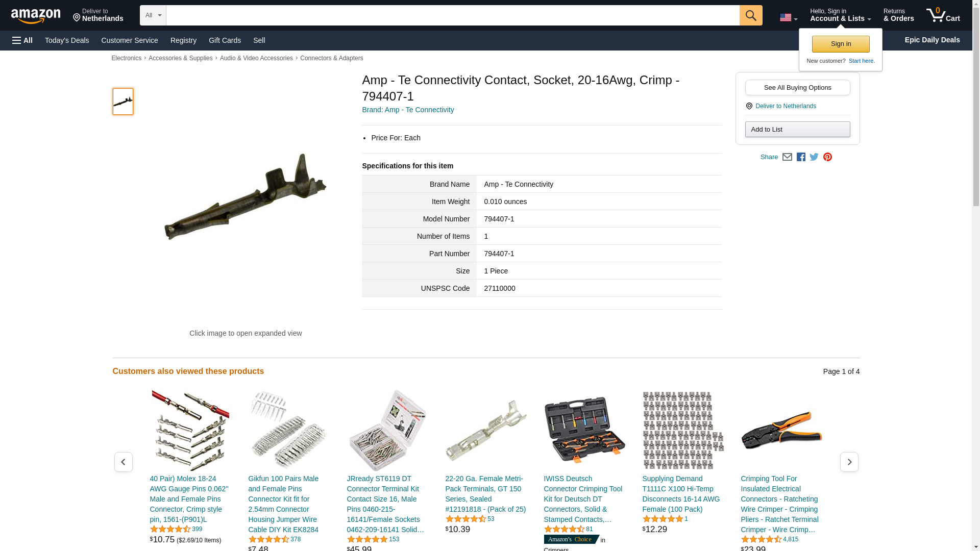Screen dimensions: 980x551
Task: Open the shopping cart icon
Action: click(x=943, y=15)
